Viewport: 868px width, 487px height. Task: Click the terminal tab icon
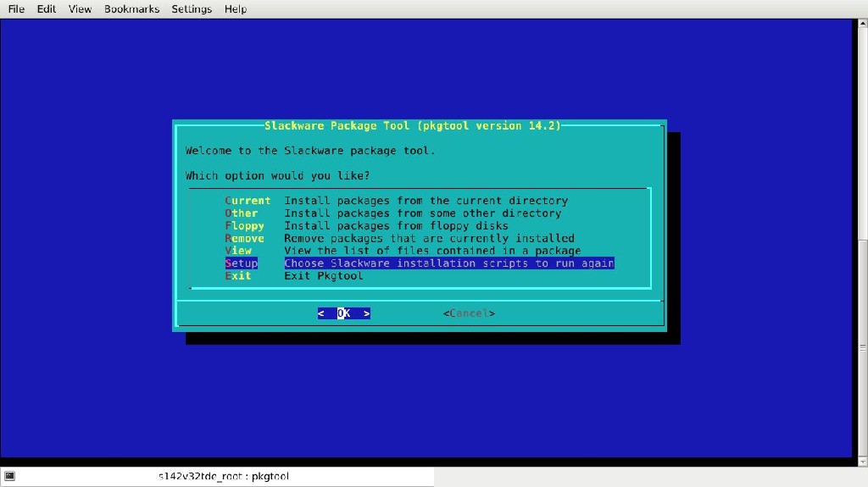[x=9, y=476]
